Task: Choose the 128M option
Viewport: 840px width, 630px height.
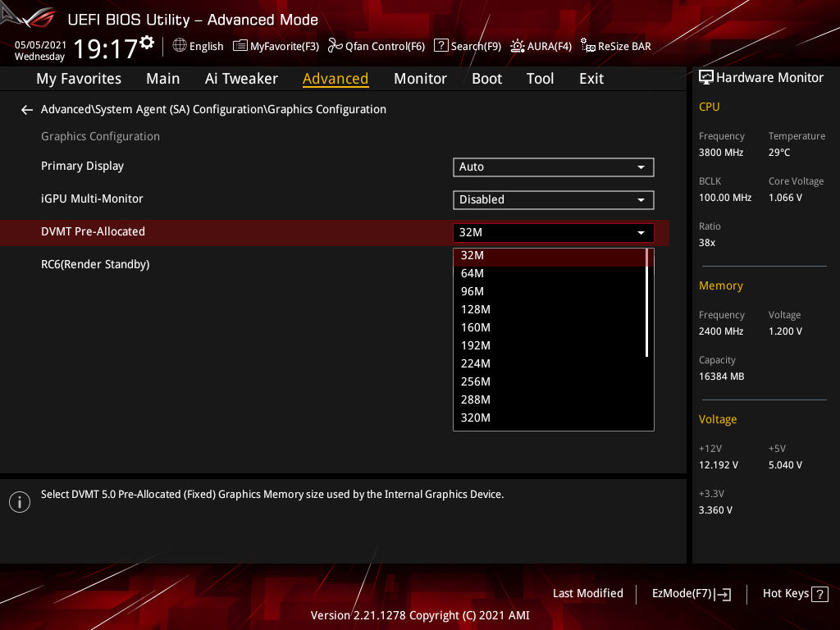Action: click(x=550, y=309)
